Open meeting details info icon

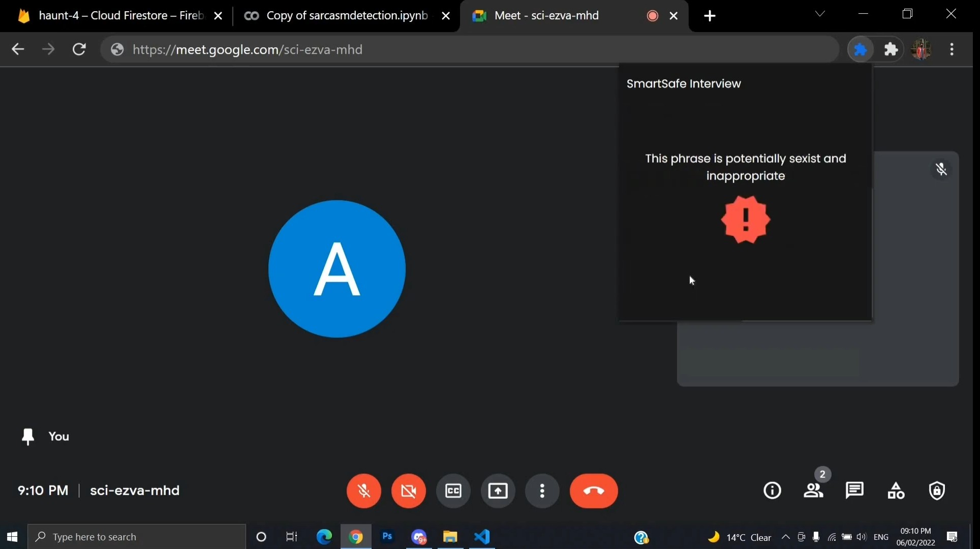coord(773,491)
